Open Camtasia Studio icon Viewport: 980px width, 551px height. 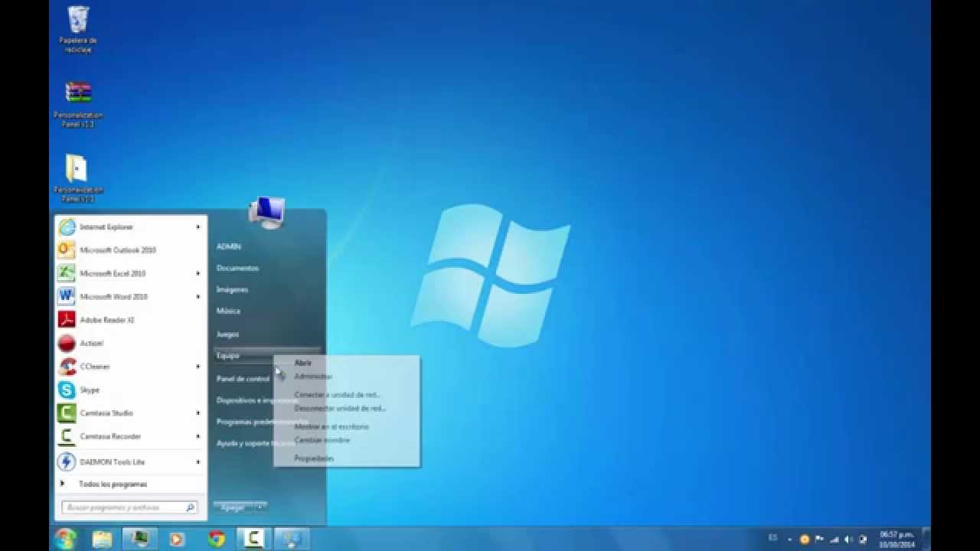[x=67, y=413]
